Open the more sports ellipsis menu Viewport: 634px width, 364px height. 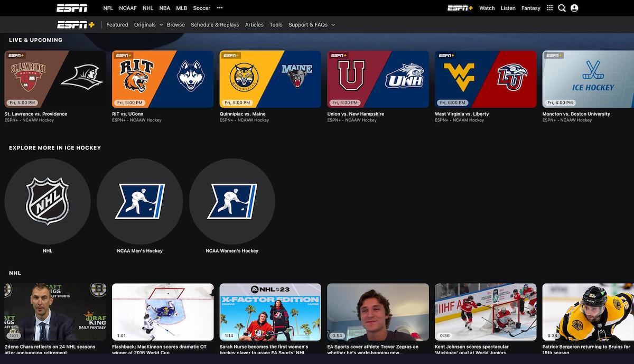[220, 8]
